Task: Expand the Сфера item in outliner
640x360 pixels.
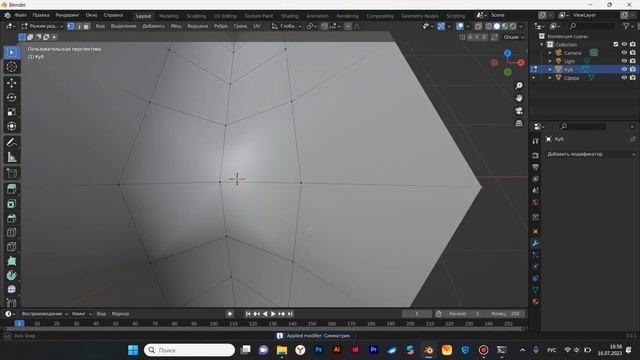Action: [550, 78]
